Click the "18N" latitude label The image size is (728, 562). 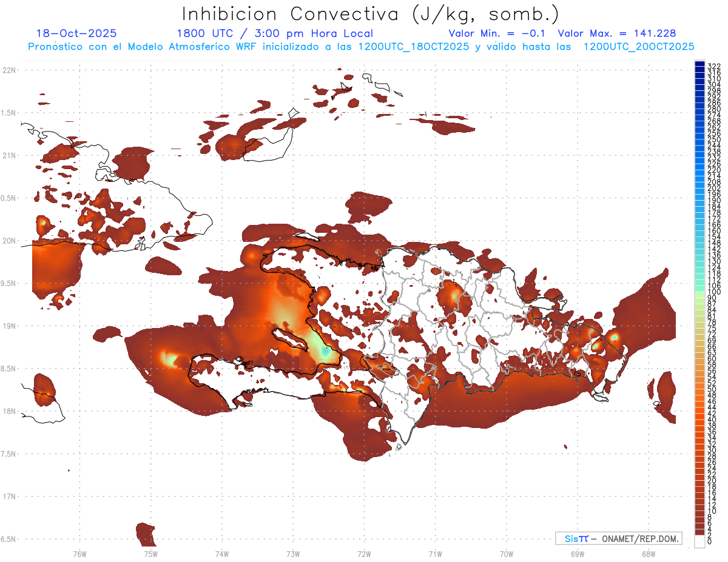click(8, 411)
